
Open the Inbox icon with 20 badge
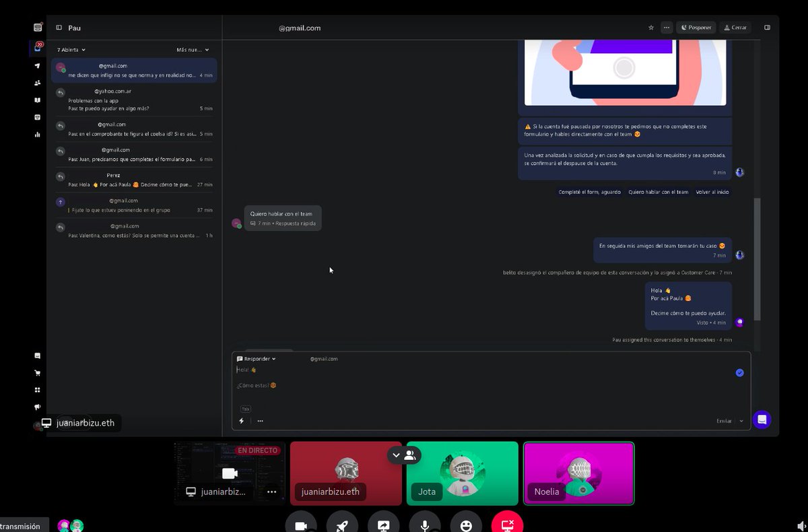coord(38,48)
